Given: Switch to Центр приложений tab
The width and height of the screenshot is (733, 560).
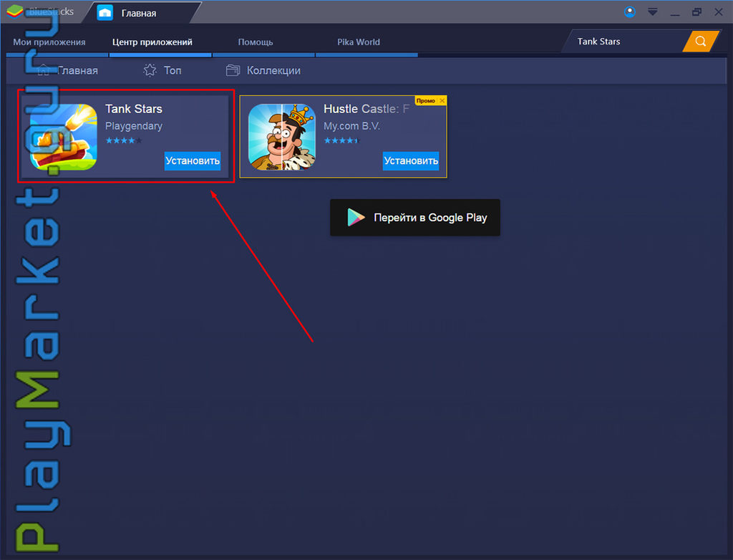Looking at the screenshot, I should (x=152, y=42).
